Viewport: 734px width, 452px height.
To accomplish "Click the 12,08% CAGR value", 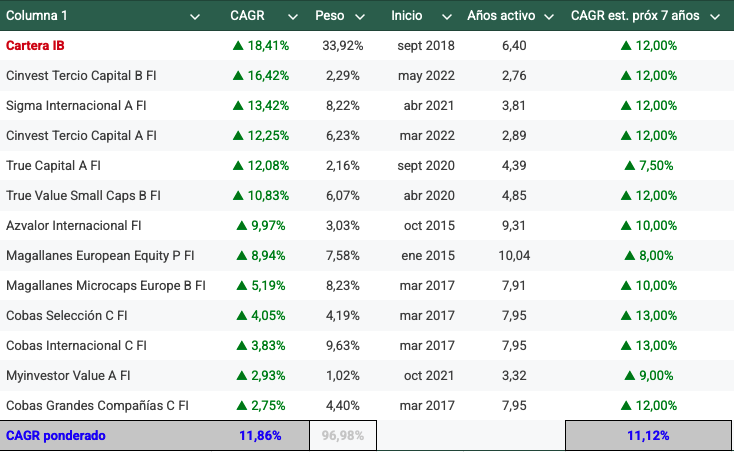I will click(261, 165).
